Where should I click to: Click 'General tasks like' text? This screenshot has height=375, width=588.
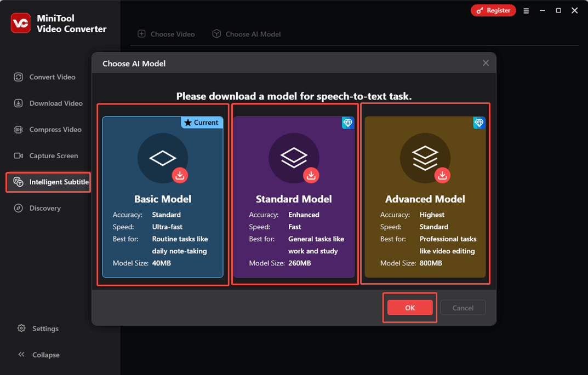(316, 239)
